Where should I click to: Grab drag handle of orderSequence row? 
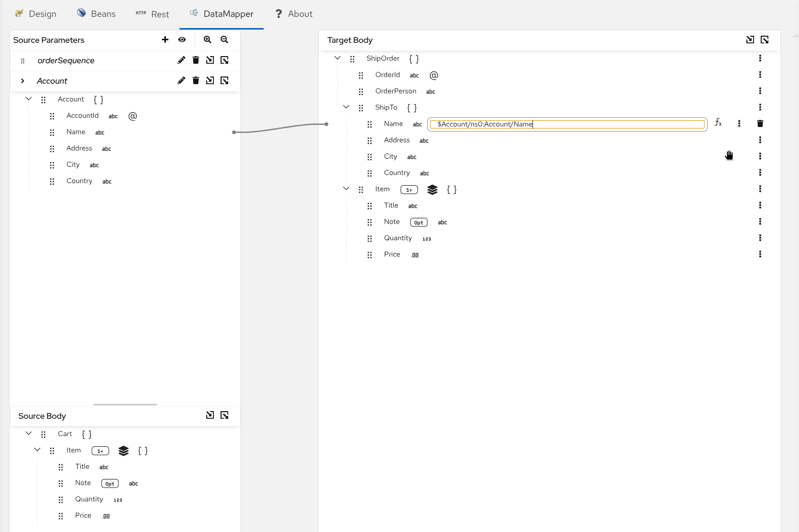(x=22, y=61)
